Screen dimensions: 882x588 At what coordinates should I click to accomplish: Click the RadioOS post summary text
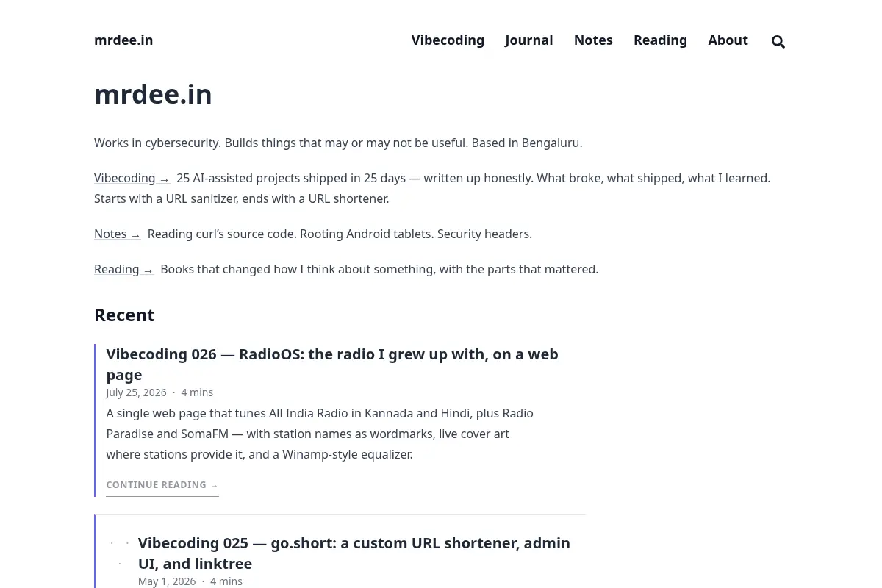click(x=320, y=434)
